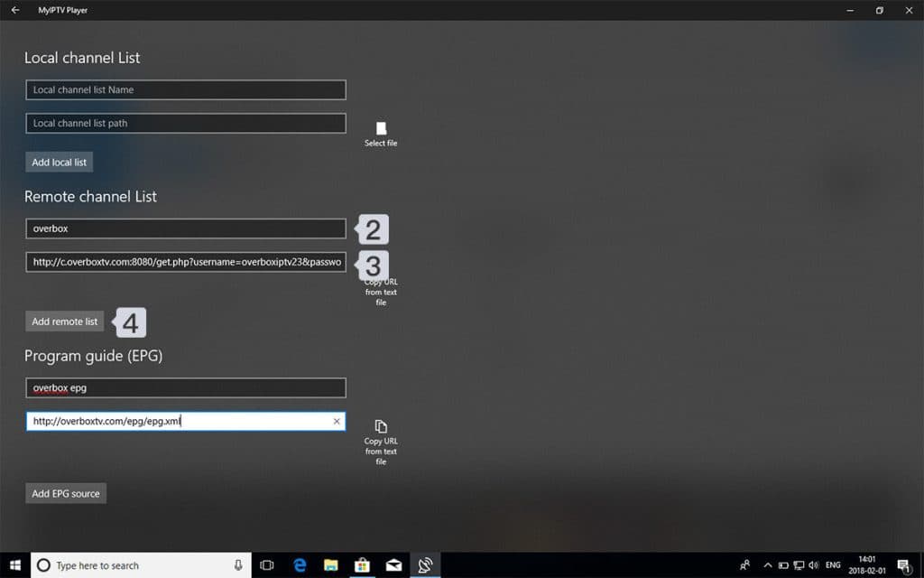Click the Select file icon for local channel list
This screenshot has height=578, width=924.
380,128
